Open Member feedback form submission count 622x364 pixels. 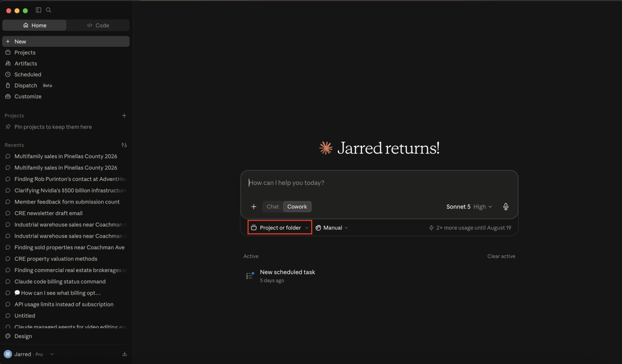(66, 202)
